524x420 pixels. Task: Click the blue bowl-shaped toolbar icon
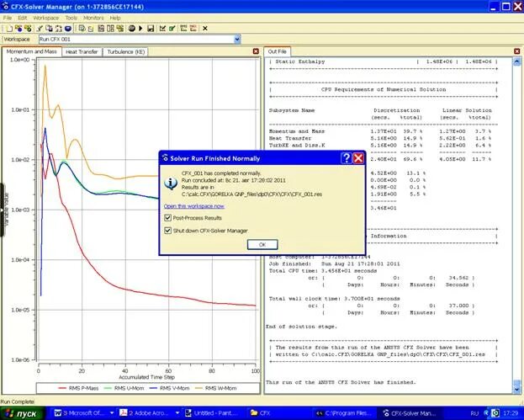click(x=68, y=29)
